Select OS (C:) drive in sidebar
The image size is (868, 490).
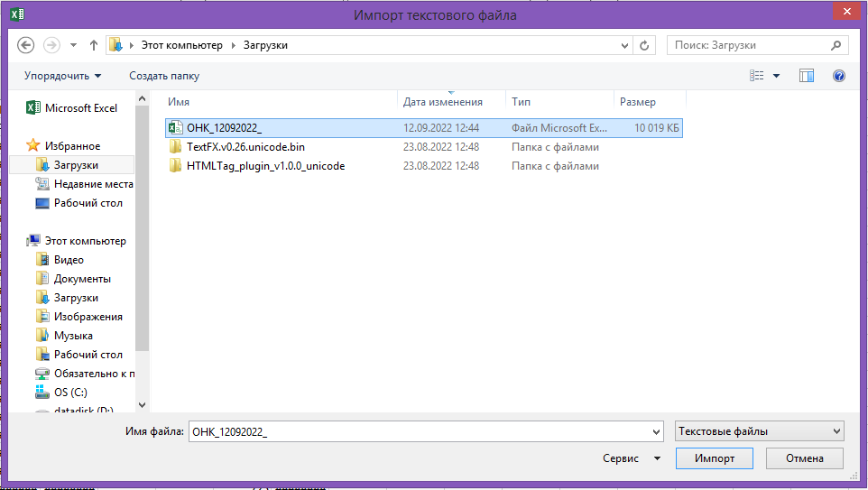[71, 393]
